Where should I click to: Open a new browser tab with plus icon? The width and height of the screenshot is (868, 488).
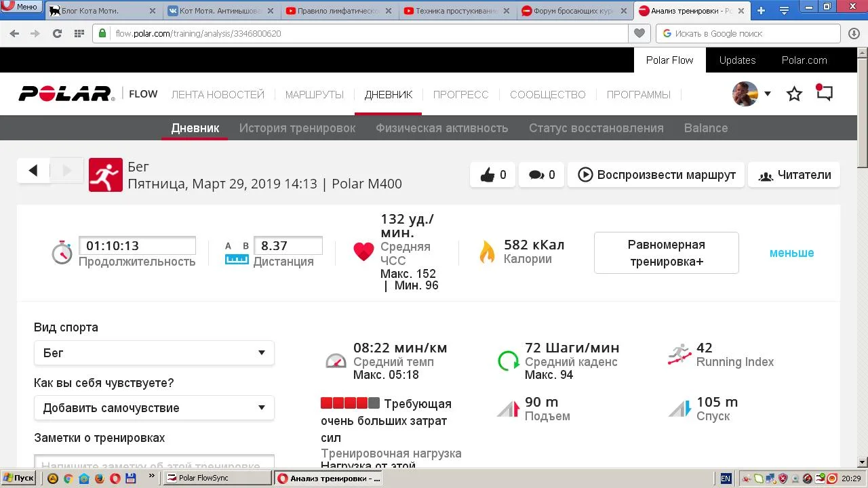coord(761,11)
